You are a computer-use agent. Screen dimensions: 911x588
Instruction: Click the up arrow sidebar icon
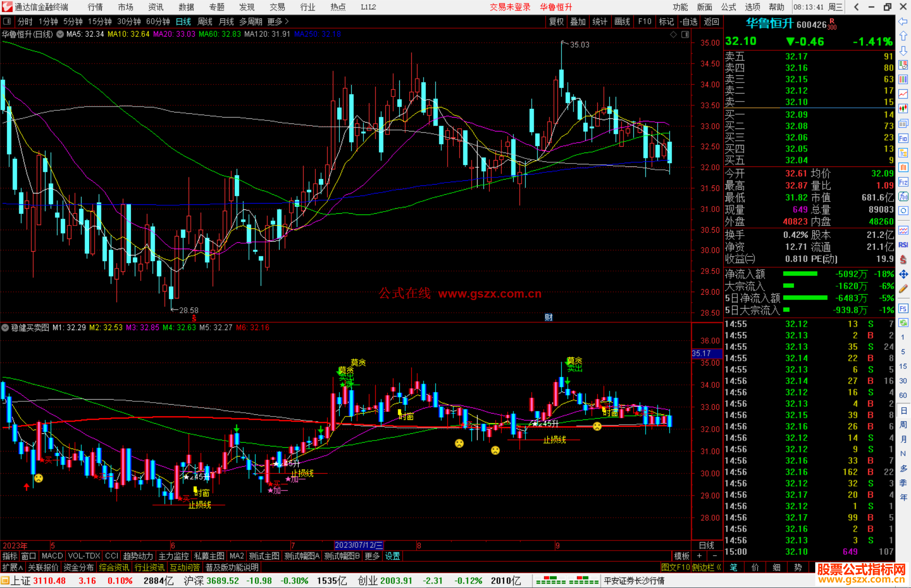(x=903, y=36)
